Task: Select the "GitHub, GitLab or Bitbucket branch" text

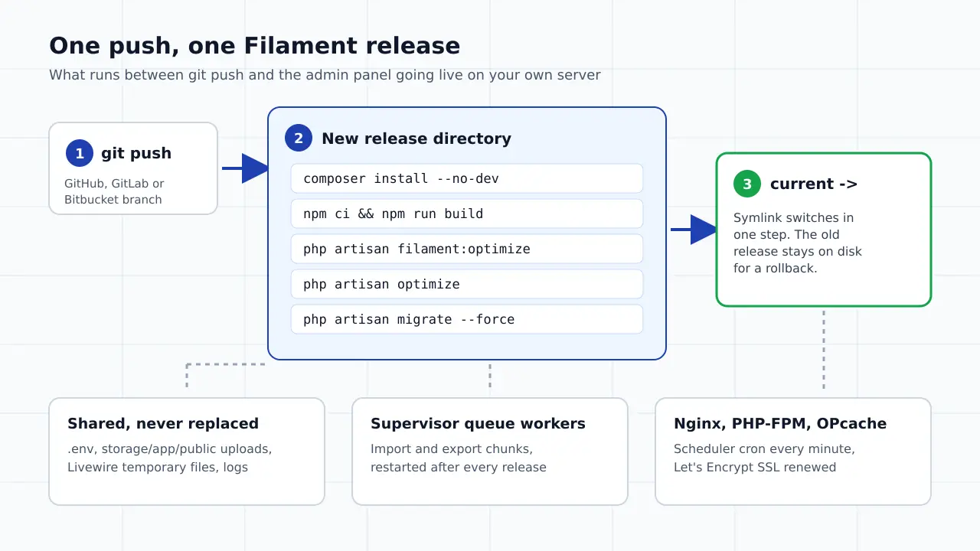Action: tap(114, 191)
